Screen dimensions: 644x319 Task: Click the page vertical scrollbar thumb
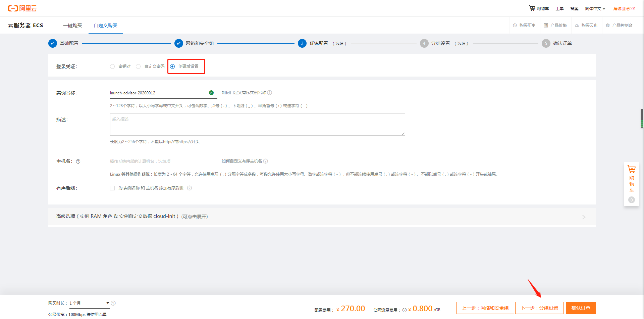point(642,118)
